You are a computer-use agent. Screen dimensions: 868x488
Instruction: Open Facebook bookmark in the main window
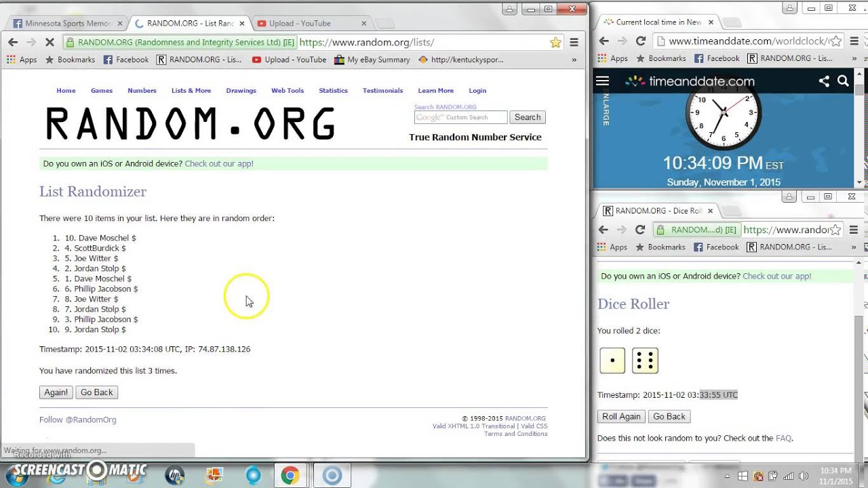pos(126,60)
